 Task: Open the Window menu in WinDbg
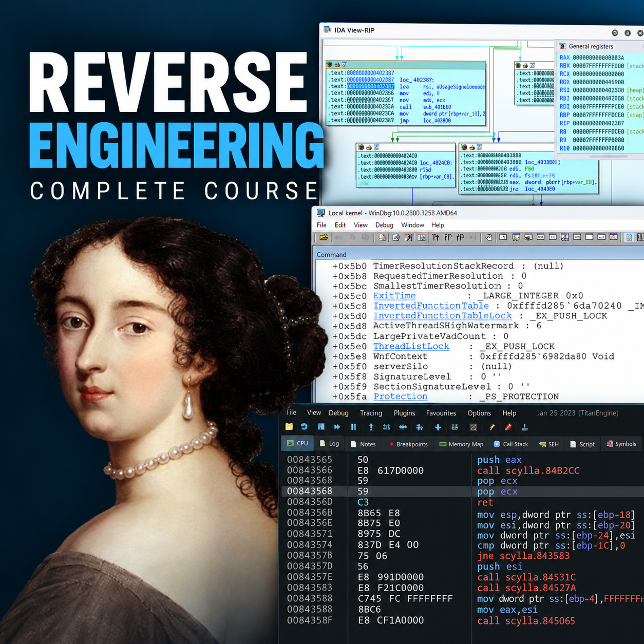(412, 225)
